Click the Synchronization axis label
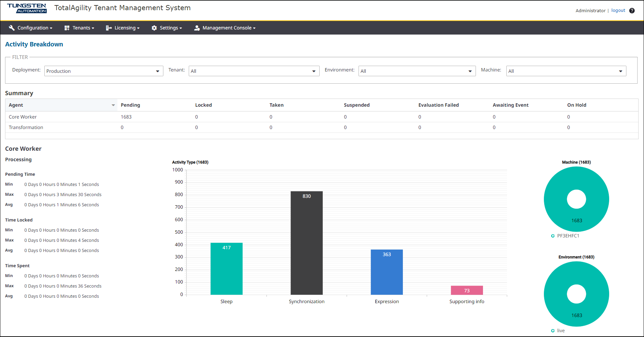644x337 pixels. pyautogui.click(x=306, y=301)
